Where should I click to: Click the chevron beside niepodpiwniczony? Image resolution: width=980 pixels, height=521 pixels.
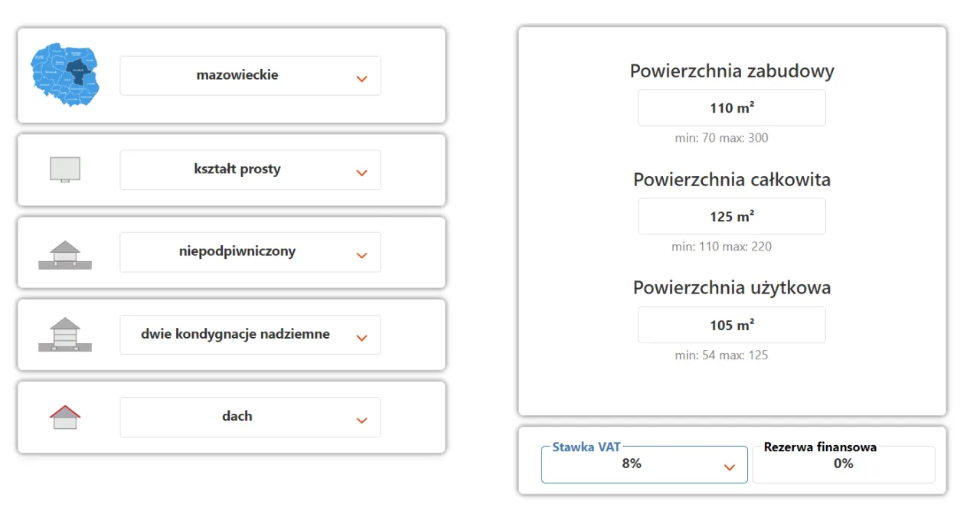coord(362,256)
